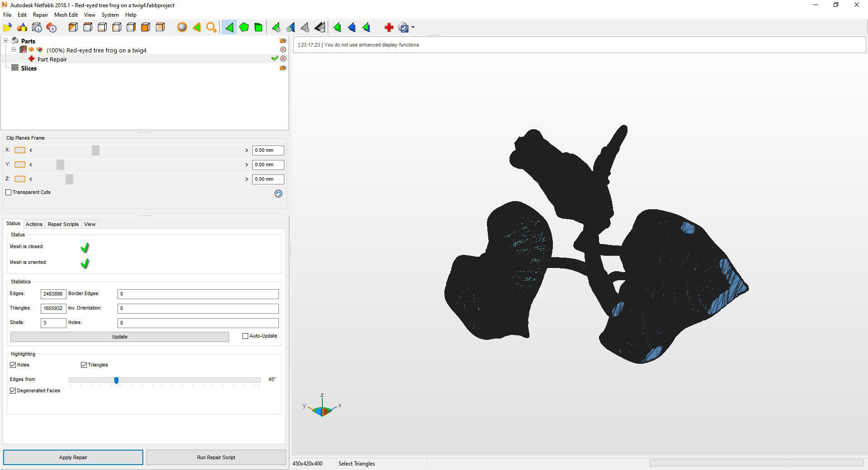Toggle the Z clip plane button
Image resolution: width=868 pixels, height=470 pixels.
pyautogui.click(x=20, y=179)
